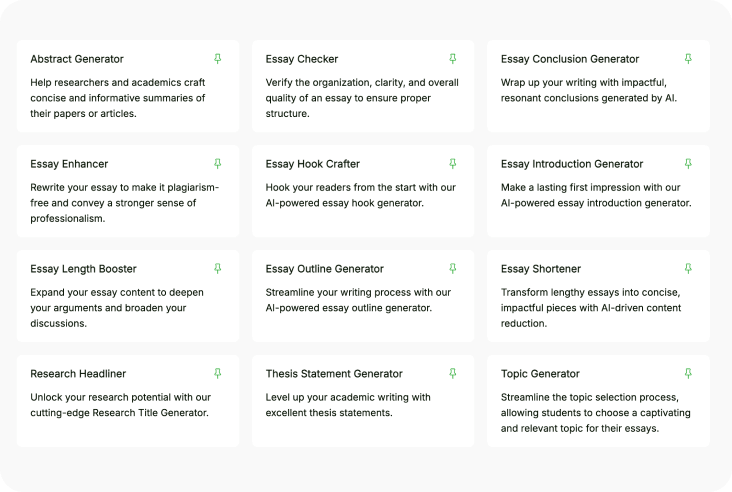
Task: Select the Research Headliner description
Action: click(x=120, y=405)
